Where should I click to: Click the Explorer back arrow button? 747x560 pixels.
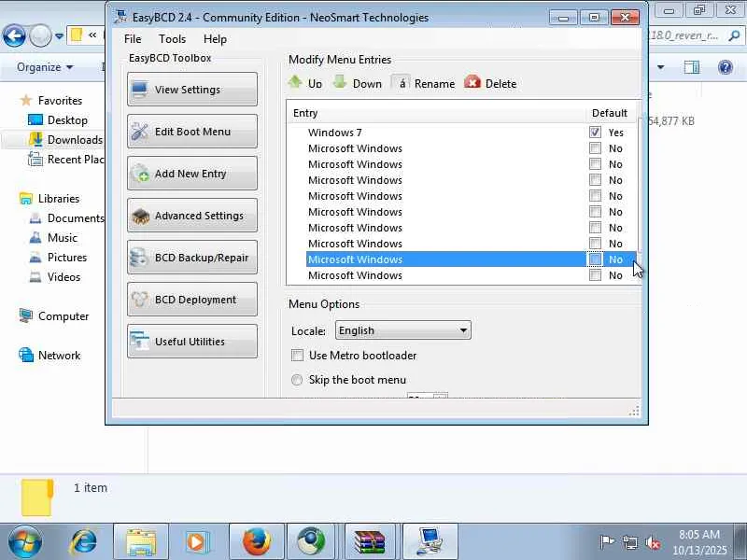tap(14, 35)
